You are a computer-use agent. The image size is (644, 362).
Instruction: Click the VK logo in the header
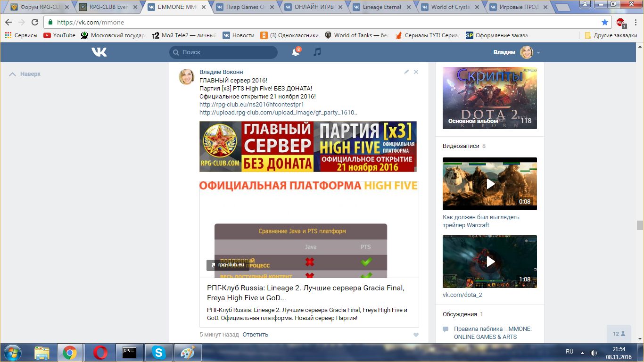[99, 52]
